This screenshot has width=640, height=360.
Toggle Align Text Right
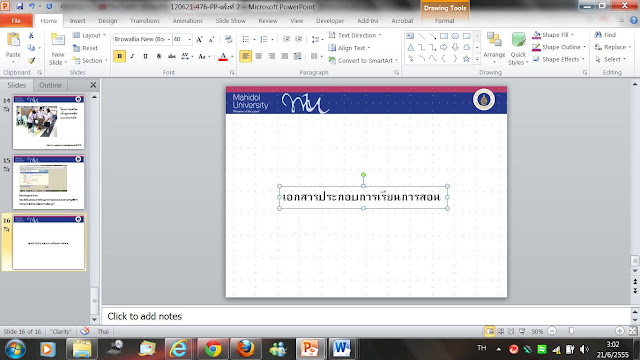pyautogui.click(x=271, y=56)
